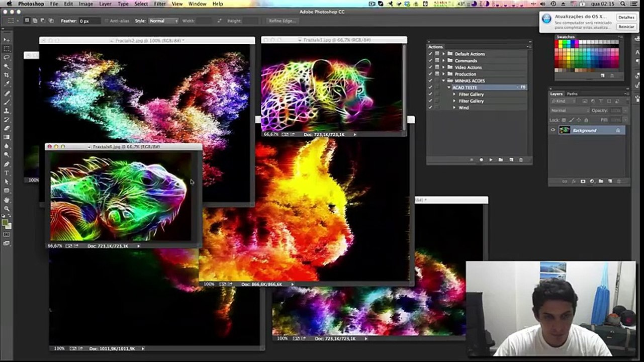Open the Style dropdown in options bar
Image resolution: width=644 pixels, height=362 pixels.
pyautogui.click(x=163, y=21)
